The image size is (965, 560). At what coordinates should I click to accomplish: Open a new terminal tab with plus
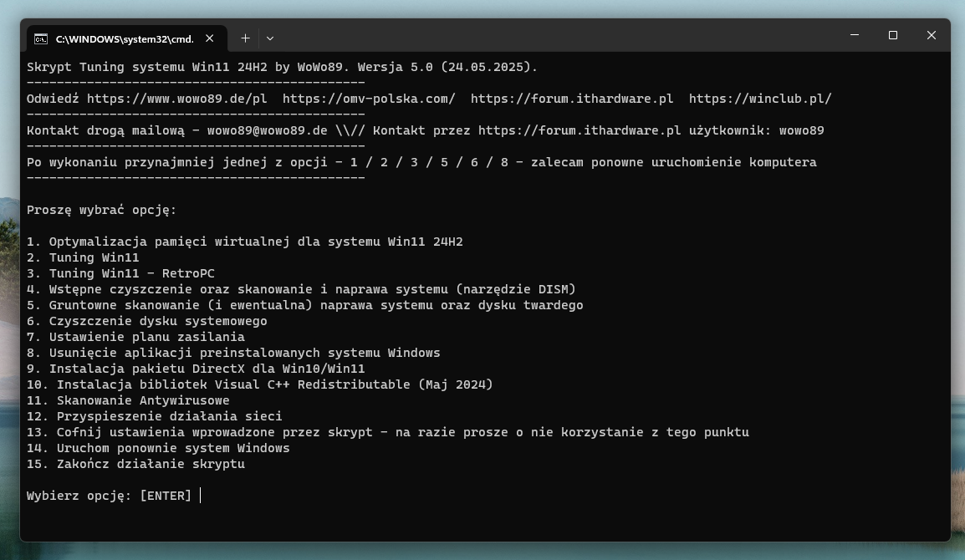point(245,38)
